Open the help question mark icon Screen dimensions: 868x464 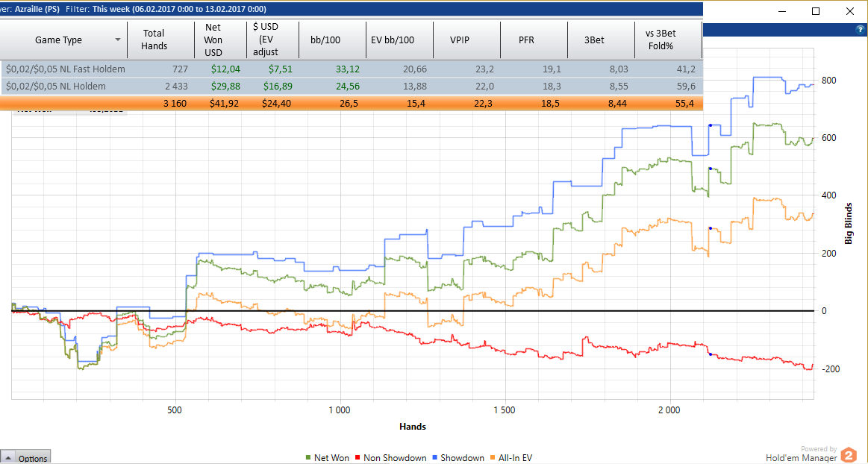click(x=861, y=31)
